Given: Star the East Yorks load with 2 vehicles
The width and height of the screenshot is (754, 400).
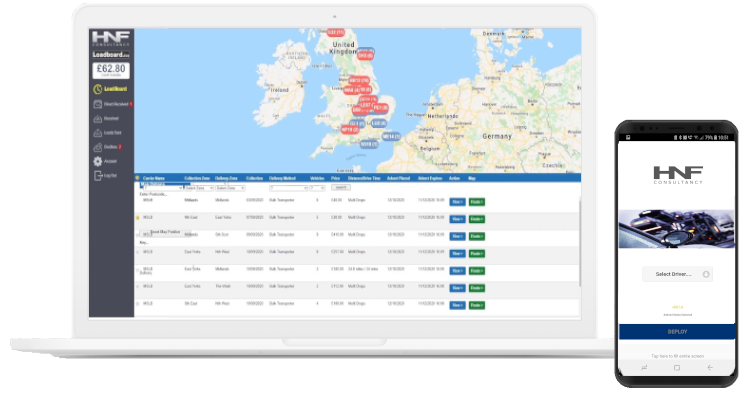Looking at the screenshot, I should [138, 287].
